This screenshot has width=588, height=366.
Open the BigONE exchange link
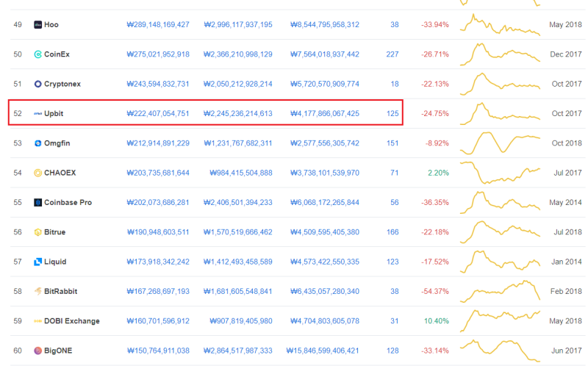[x=58, y=351]
